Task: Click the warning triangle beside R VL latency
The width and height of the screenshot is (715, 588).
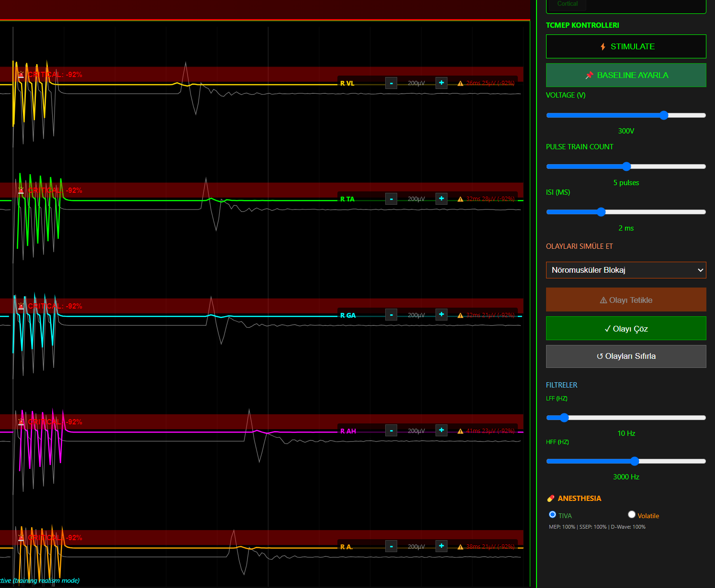Action: point(460,83)
